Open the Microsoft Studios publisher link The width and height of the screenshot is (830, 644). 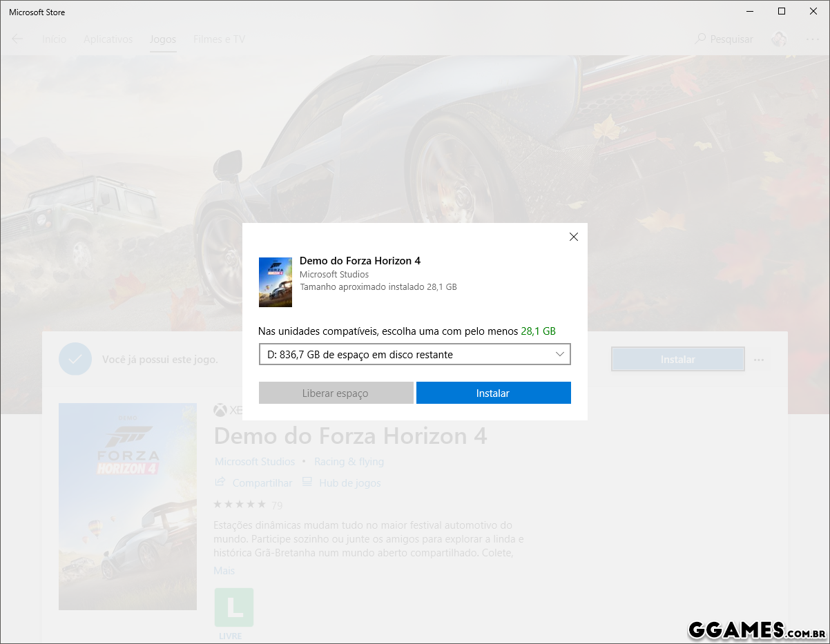[254, 461]
